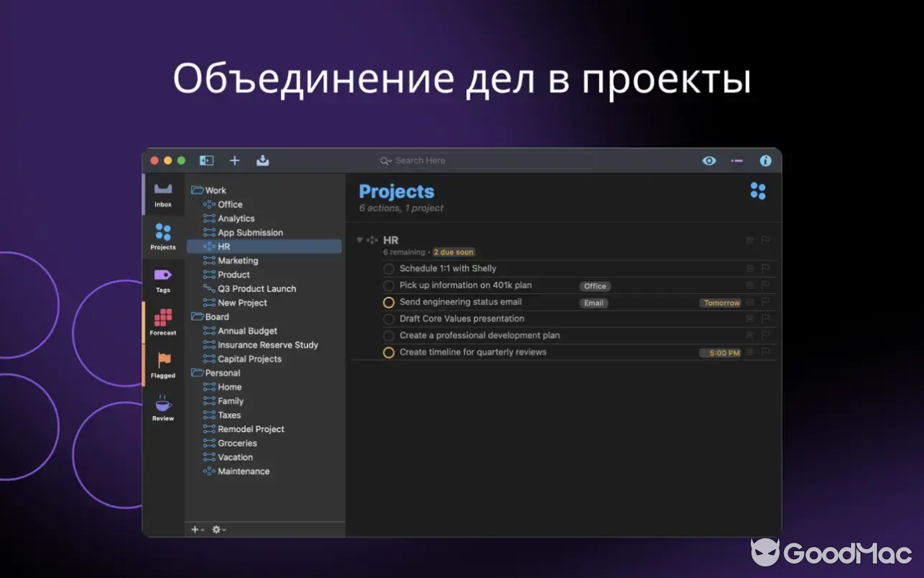
Task: Mark 'Schedule 1:1 with Shelly' as complete
Action: [x=388, y=268]
